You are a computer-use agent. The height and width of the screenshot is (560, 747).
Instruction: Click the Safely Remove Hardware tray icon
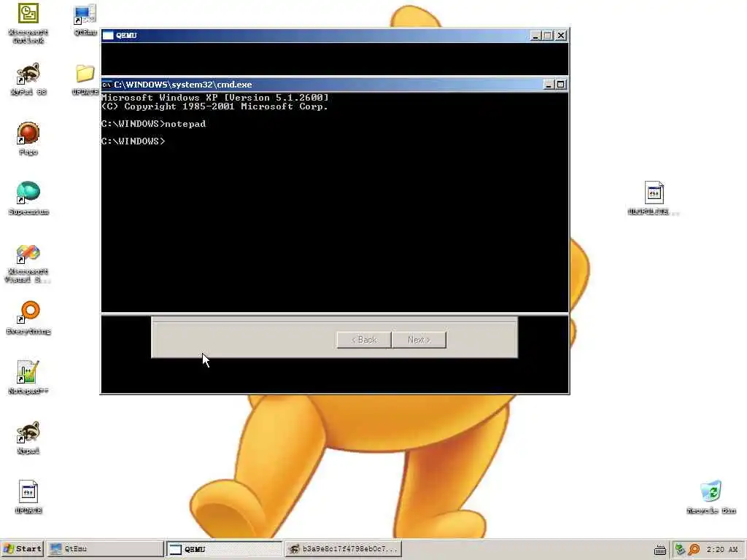click(x=680, y=550)
